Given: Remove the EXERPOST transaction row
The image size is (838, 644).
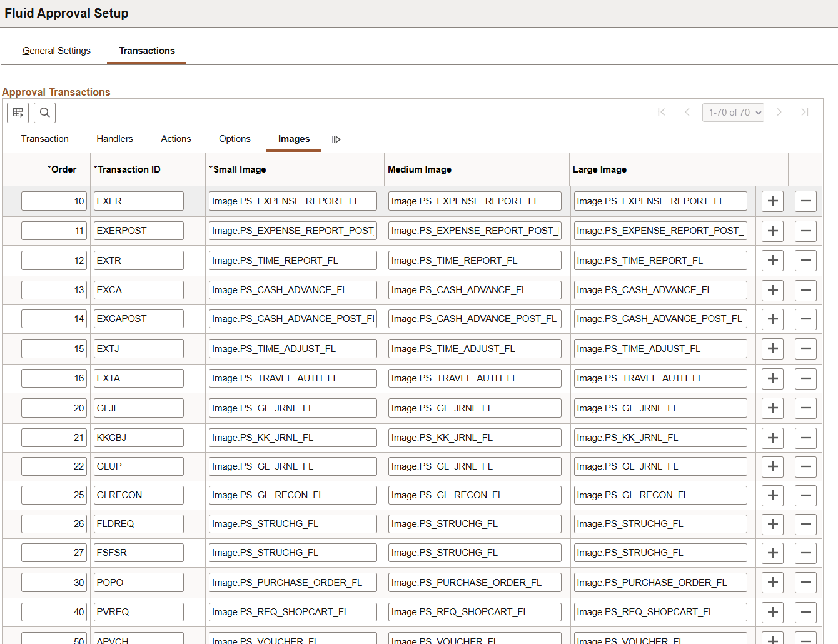Looking at the screenshot, I should [805, 230].
